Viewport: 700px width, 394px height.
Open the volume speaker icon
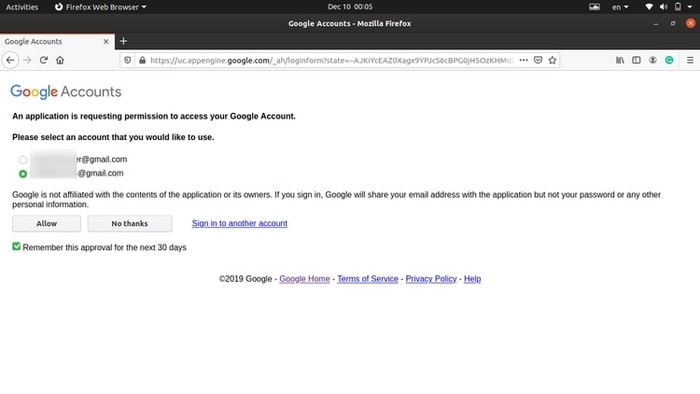[x=663, y=7]
